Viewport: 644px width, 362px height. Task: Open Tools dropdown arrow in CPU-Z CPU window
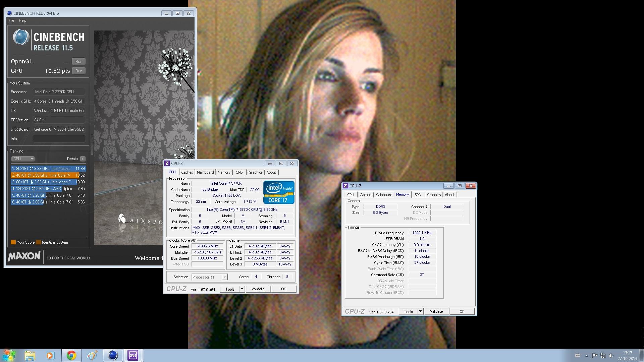click(x=242, y=289)
